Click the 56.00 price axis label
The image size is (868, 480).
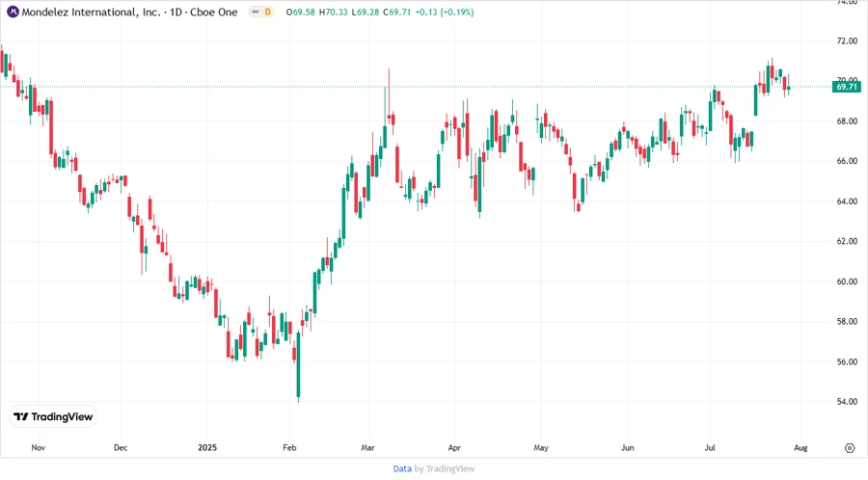coord(847,361)
